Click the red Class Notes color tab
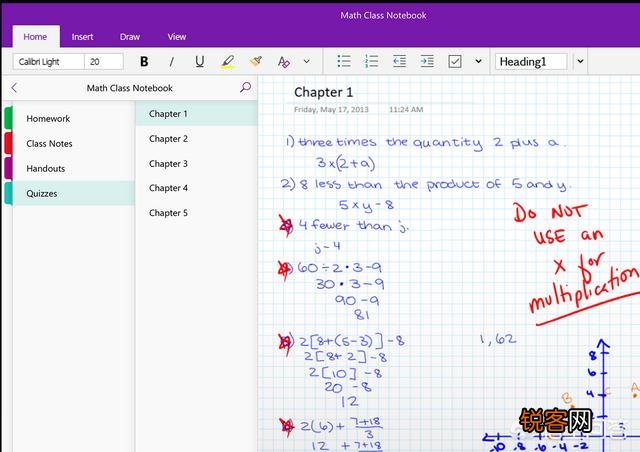The image size is (640, 452). pyautogui.click(x=8, y=143)
